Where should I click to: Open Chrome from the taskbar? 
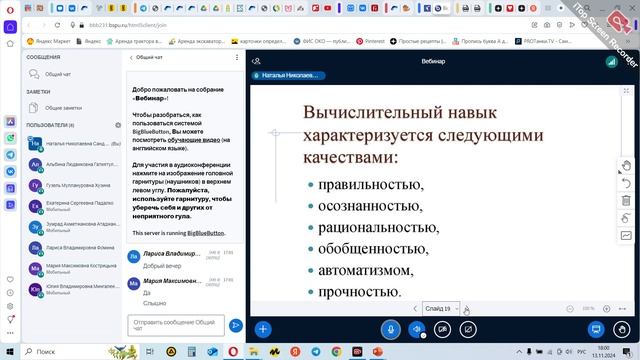336,351
